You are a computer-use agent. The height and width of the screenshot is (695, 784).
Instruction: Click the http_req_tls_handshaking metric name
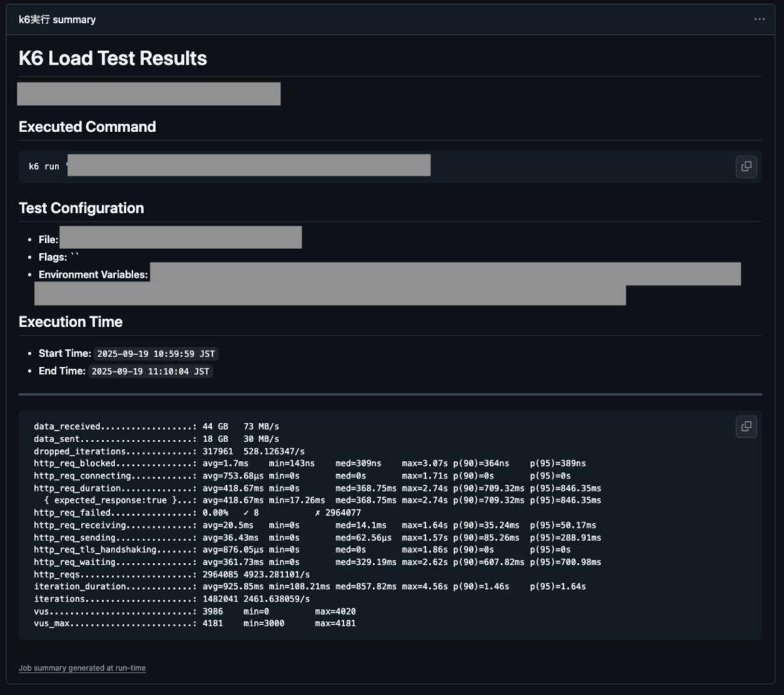coord(95,550)
